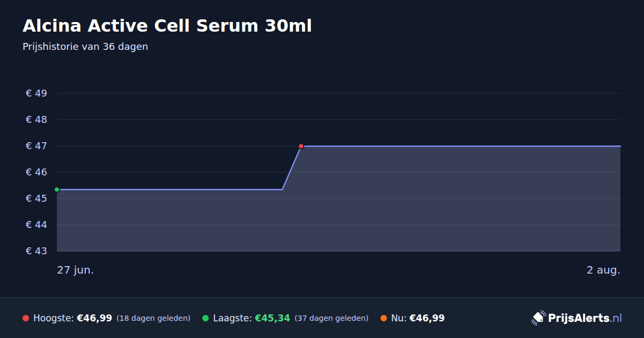Click the red dot beside Hoogste

26,318
